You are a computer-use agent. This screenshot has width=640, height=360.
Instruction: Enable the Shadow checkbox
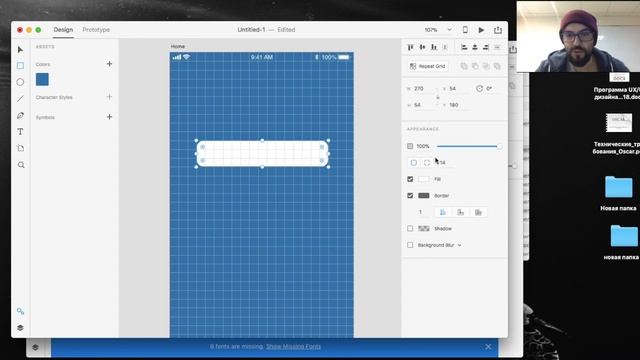coord(410,229)
